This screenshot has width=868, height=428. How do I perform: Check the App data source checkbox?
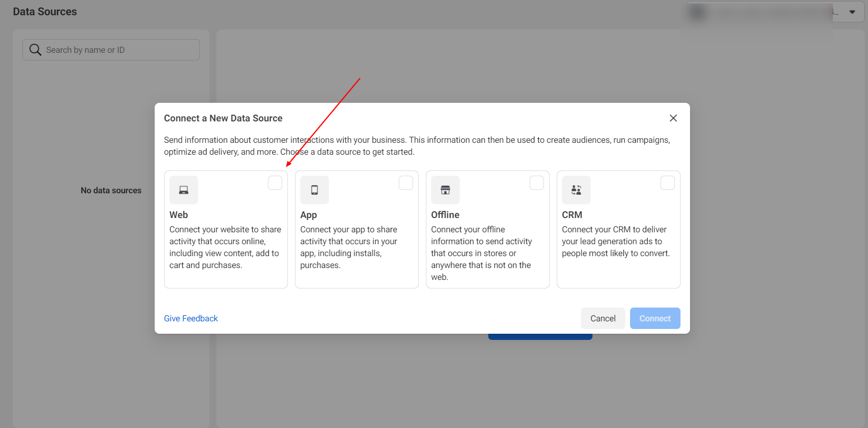(x=406, y=183)
